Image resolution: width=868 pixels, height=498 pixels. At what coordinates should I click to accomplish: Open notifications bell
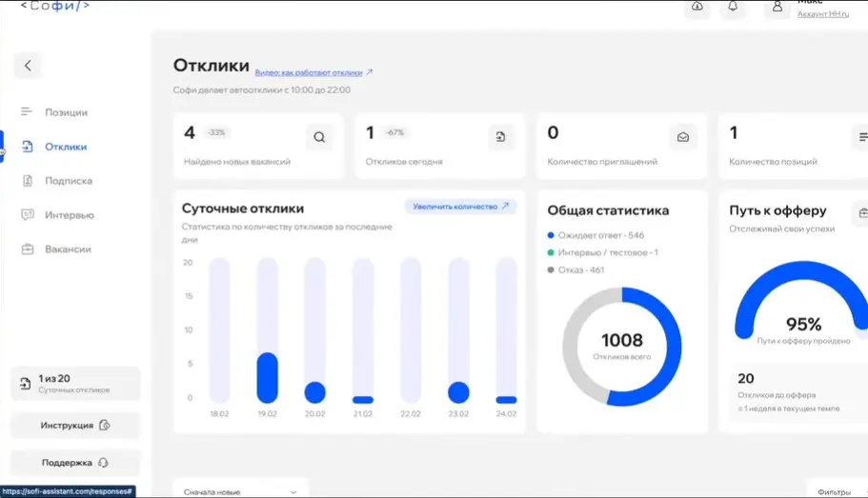coord(733,8)
